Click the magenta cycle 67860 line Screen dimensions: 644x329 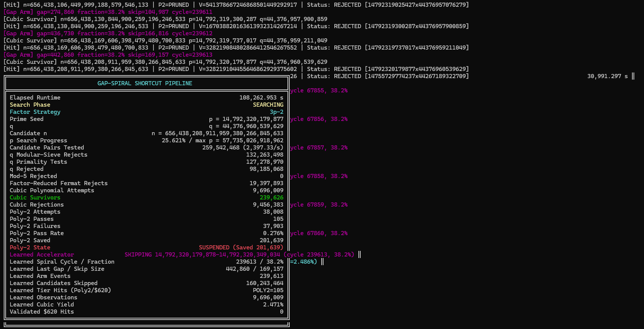coord(319,233)
